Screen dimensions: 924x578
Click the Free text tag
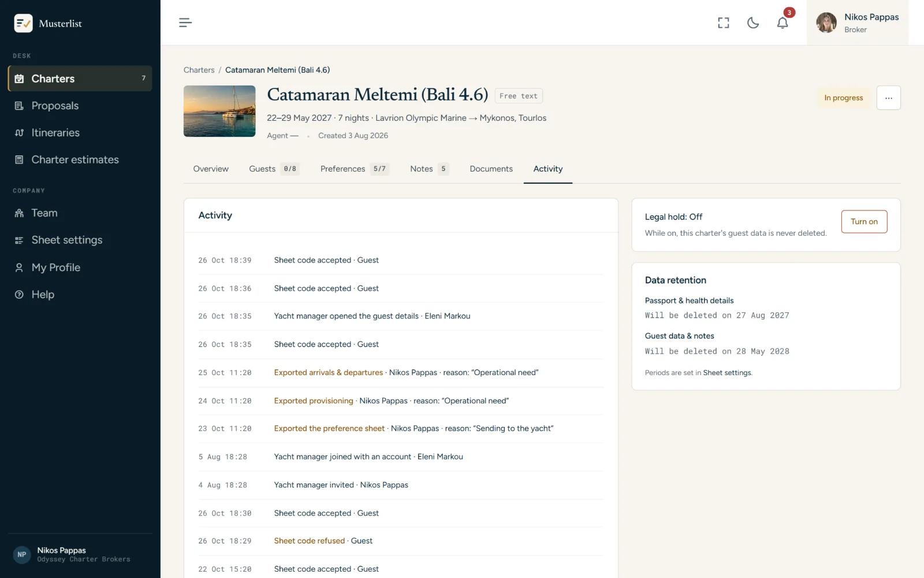pyautogui.click(x=519, y=96)
